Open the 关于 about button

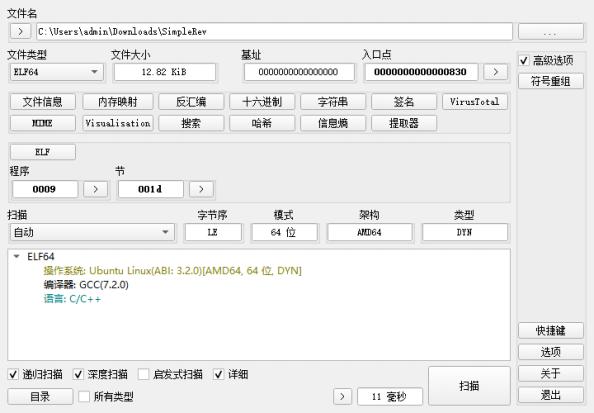click(550, 374)
